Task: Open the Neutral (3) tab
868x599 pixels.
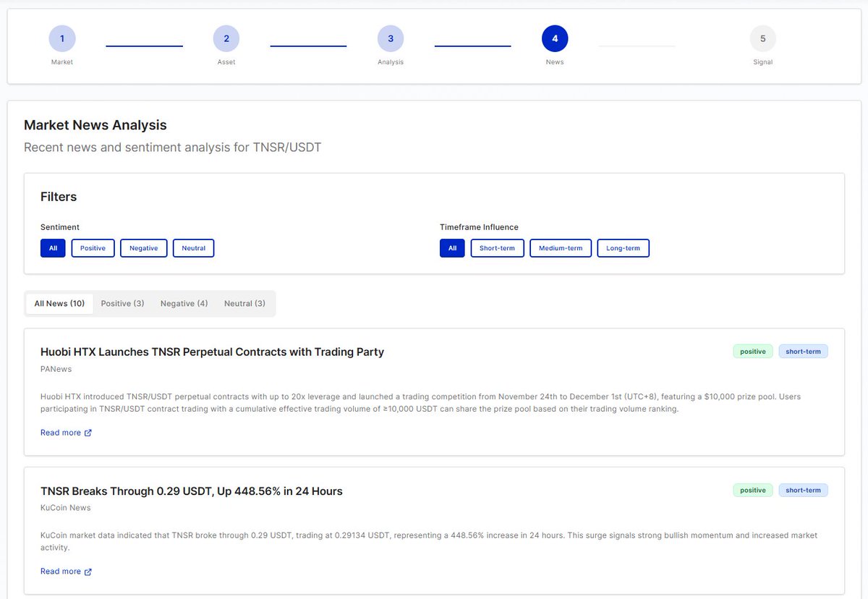Action: 244,304
